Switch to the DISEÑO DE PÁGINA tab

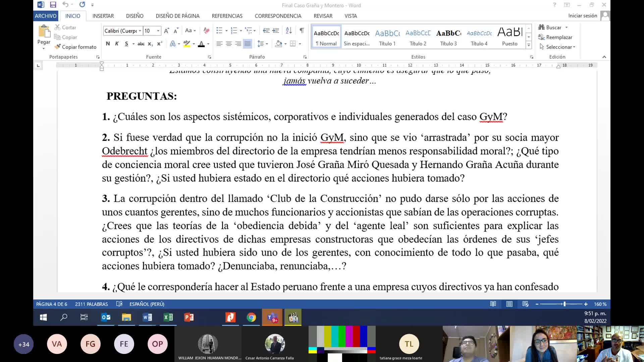point(177,16)
